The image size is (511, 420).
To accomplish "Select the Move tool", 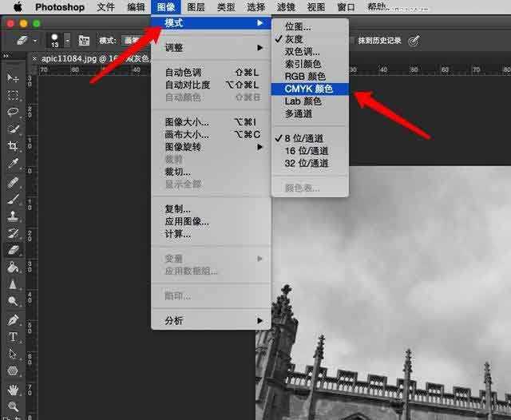I will click(13, 78).
